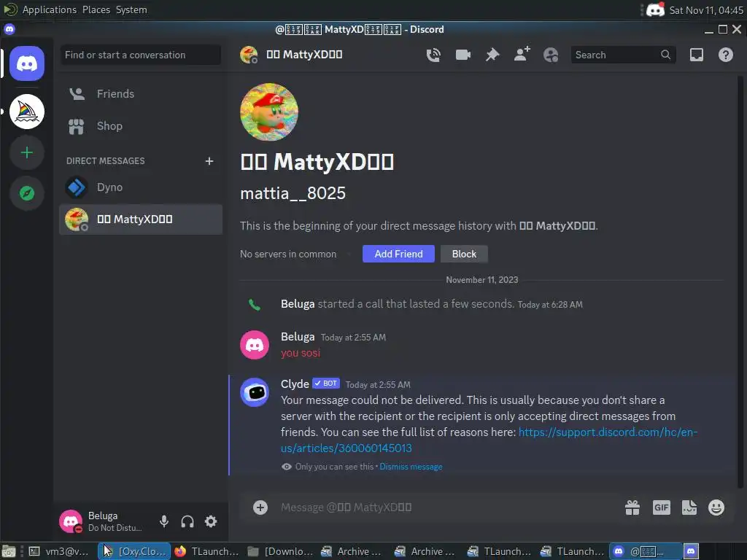Click 'No servers in common' text
This screenshot has height=560, width=747.
288,254
